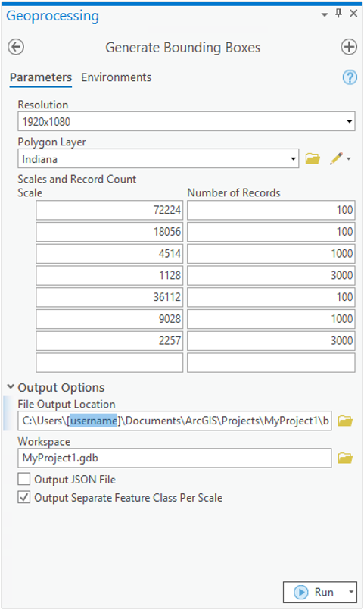The width and height of the screenshot is (364, 610).
Task: Open dropdown arrow next to pencil icon
Action: (349, 158)
